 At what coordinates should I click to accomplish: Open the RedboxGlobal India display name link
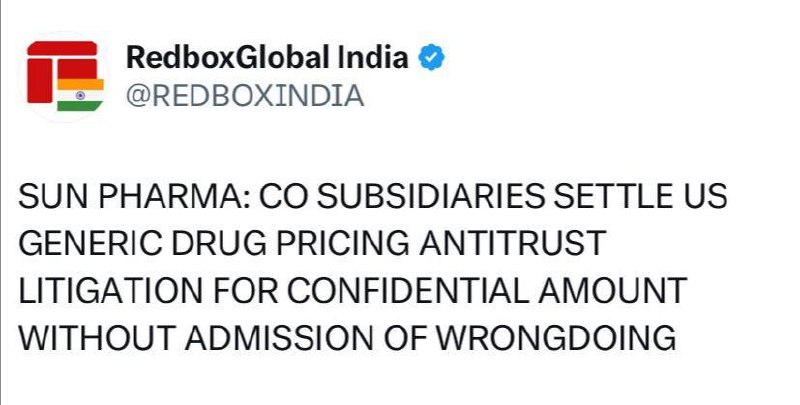(x=267, y=57)
